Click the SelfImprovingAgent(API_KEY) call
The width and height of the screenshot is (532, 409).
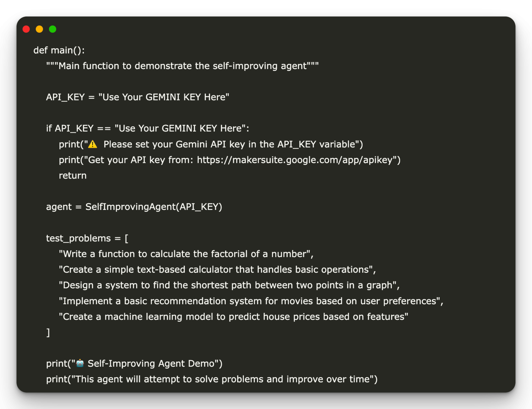click(x=154, y=207)
